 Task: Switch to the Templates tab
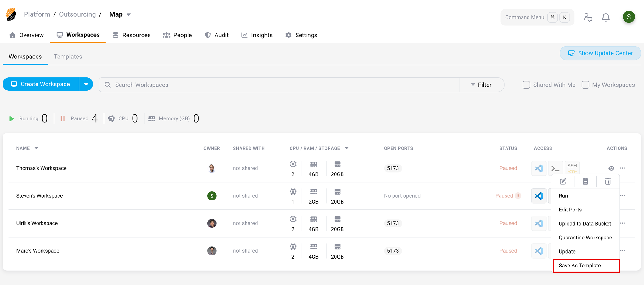(x=68, y=57)
